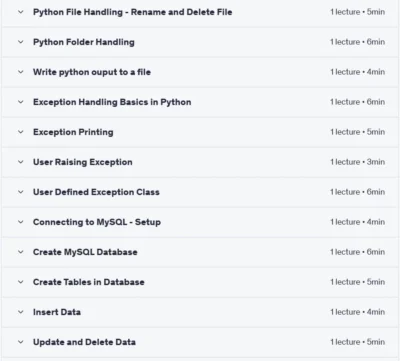Click the chevron next to Write python ouput to a file
The height and width of the screenshot is (361, 400).
click(x=21, y=72)
